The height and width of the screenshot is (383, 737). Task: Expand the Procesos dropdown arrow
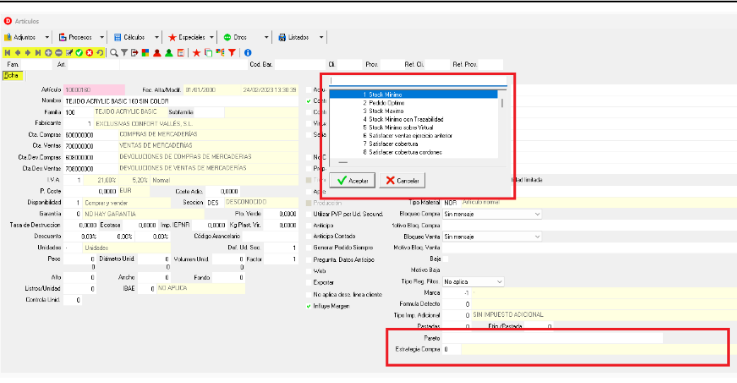click(102, 37)
